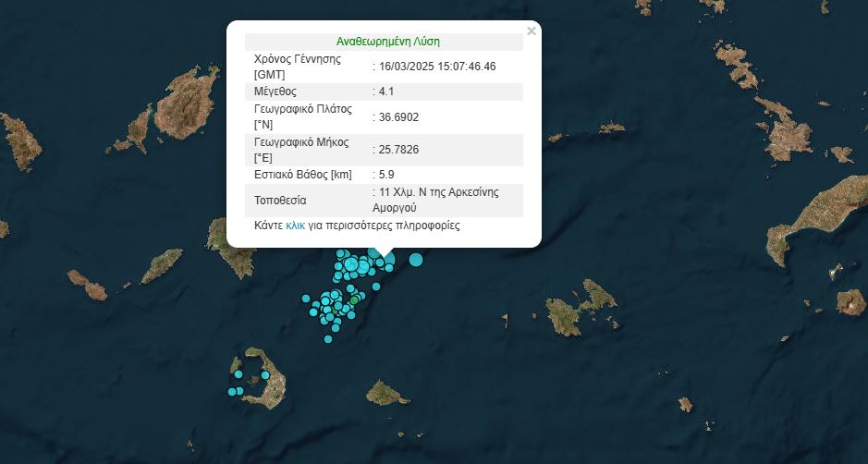868x464 pixels.
Task: Click the longitude value 25.7826
Action: click(399, 150)
